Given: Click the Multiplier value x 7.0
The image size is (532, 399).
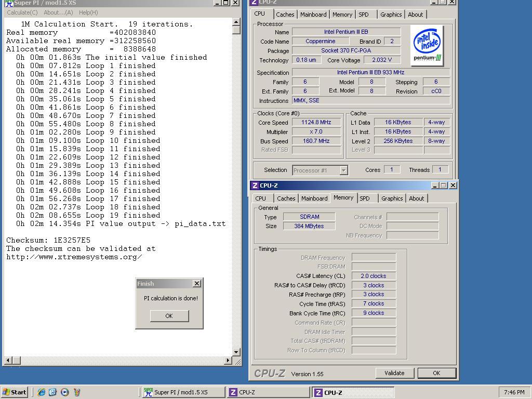Looking at the screenshot, I should [316, 131].
